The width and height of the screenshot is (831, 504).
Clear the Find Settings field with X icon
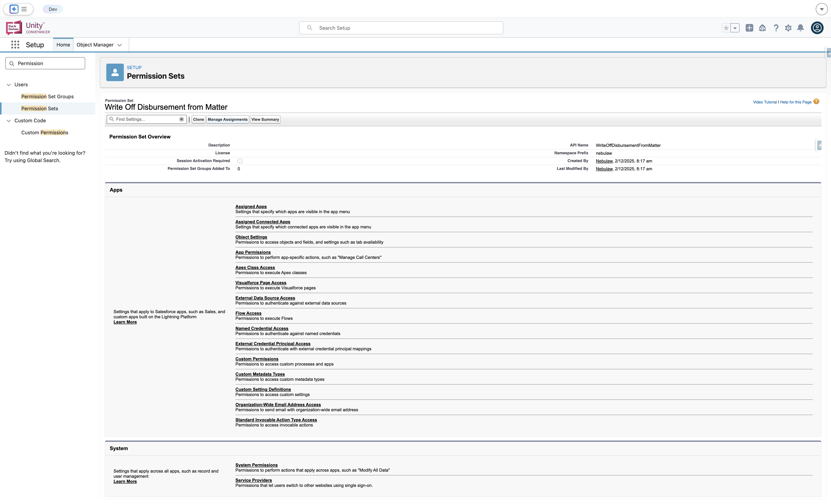pyautogui.click(x=181, y=119)
